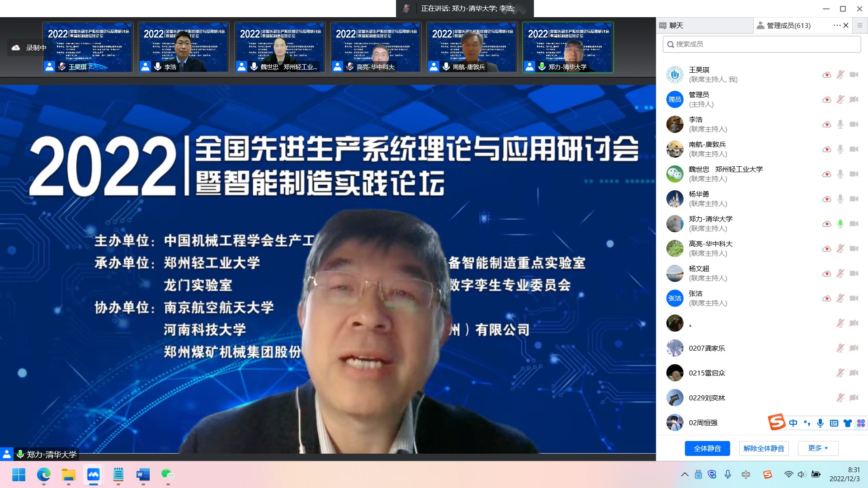Click disabled camera icon for 0207龚家乐
868x488 pixels.
tap(854, 348)
